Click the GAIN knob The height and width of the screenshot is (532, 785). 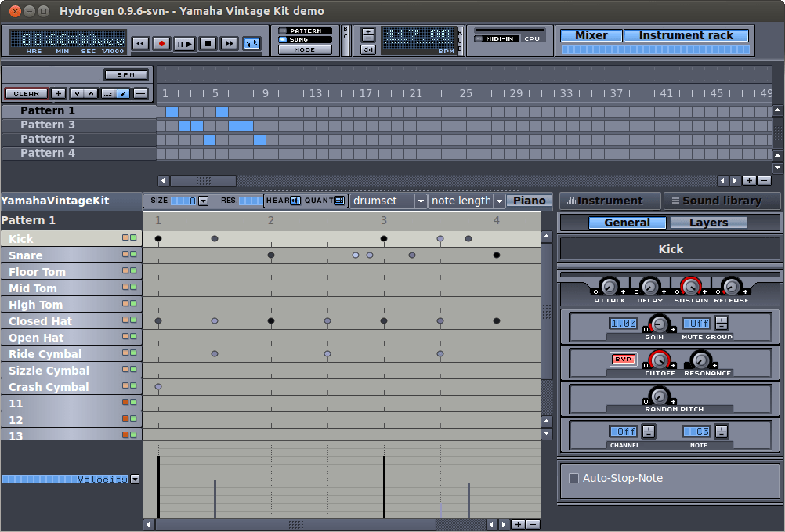pyautogui.click(x=660, y=324)
